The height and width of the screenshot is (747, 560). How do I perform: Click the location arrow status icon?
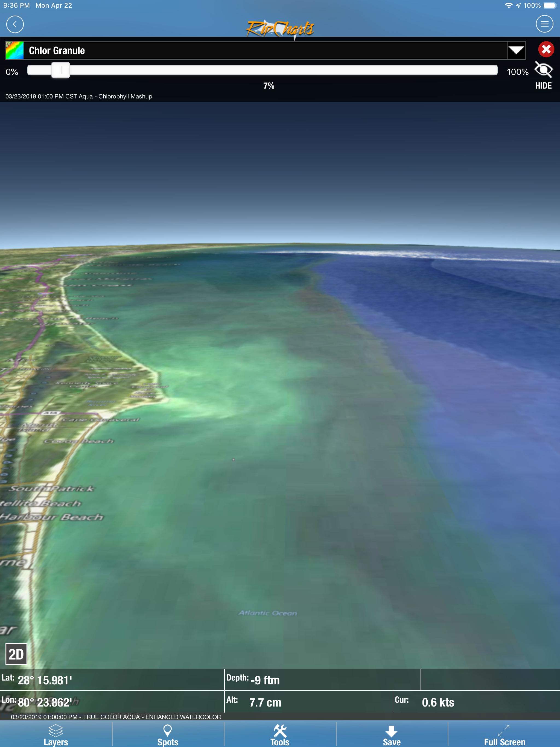click(518, 5)
